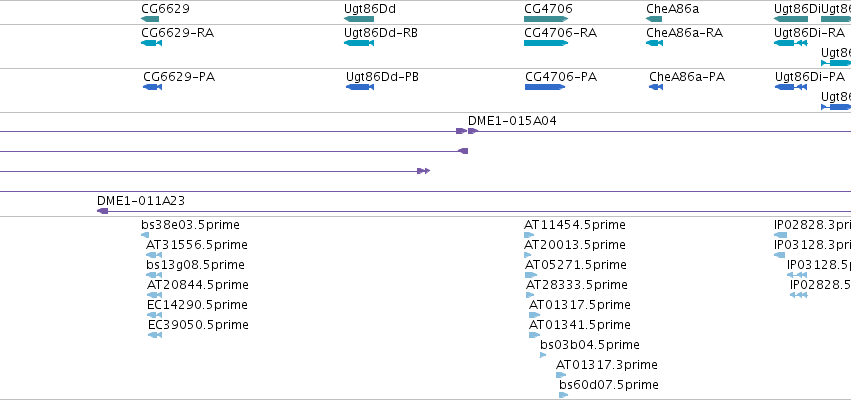The height and width of the screenshot is (400, 851).
Task: Click the CheA86a-RA transcript glyph
Action: pyautogui.click(x=654, y=43)
